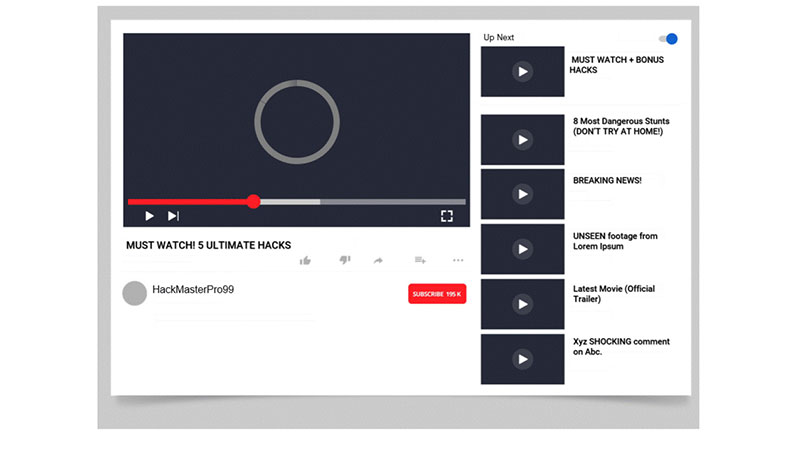The image size is (800, 450).
Task: Open the BREAKING NEWS! title text
Action: (607, 181)
